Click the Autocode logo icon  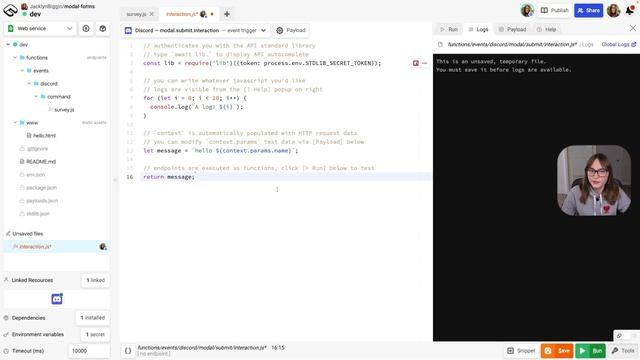pos(10,10)
